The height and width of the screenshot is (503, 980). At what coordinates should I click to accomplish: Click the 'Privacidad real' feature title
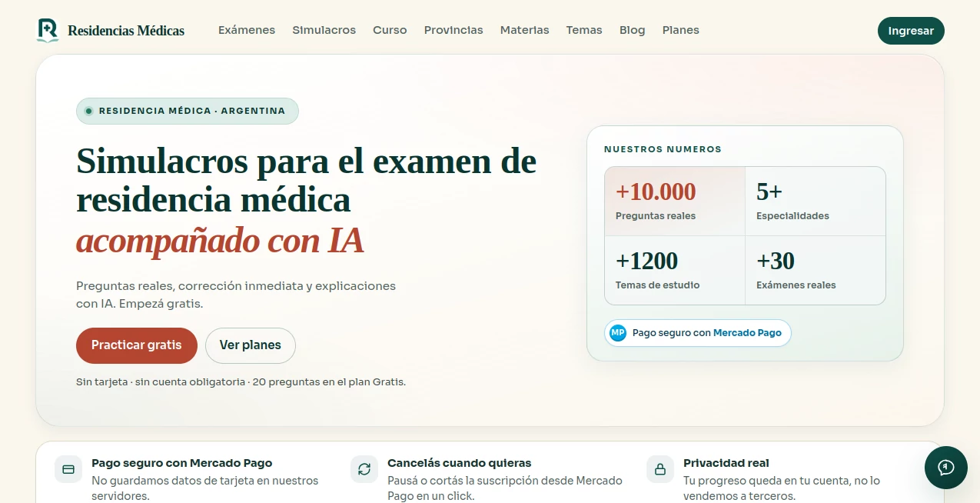pyautogui.click(x=726, y=463)
